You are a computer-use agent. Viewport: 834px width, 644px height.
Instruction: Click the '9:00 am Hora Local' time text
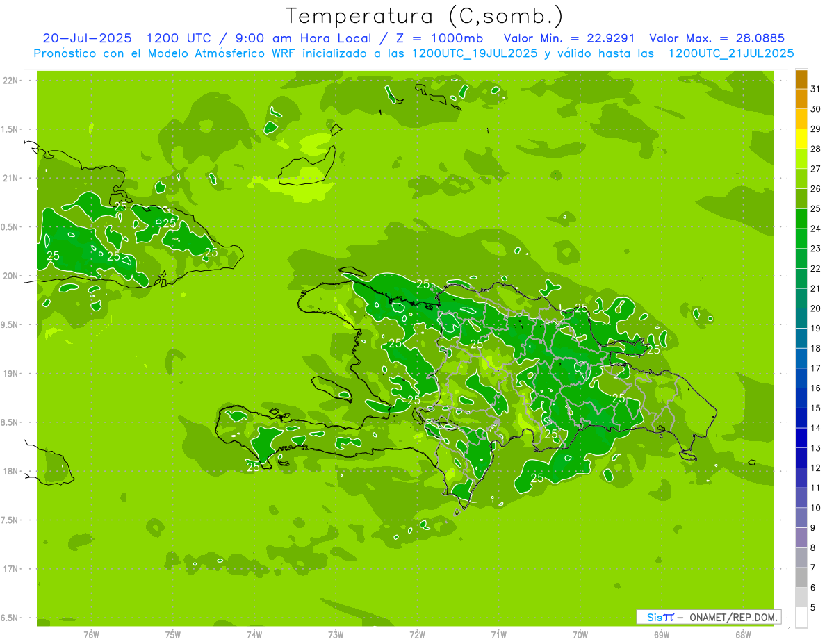pyautogui.click(x=306, y=38)
